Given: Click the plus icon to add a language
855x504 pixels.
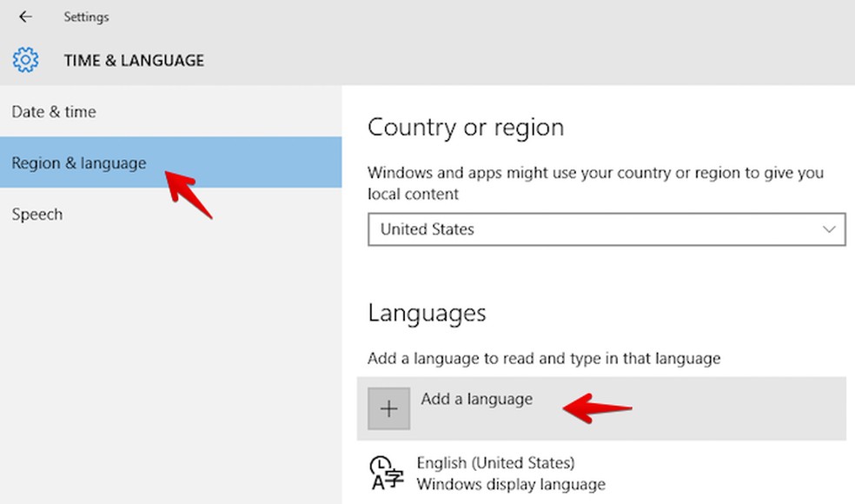Looking at the screenshot, I should click(x=388, y=408).
